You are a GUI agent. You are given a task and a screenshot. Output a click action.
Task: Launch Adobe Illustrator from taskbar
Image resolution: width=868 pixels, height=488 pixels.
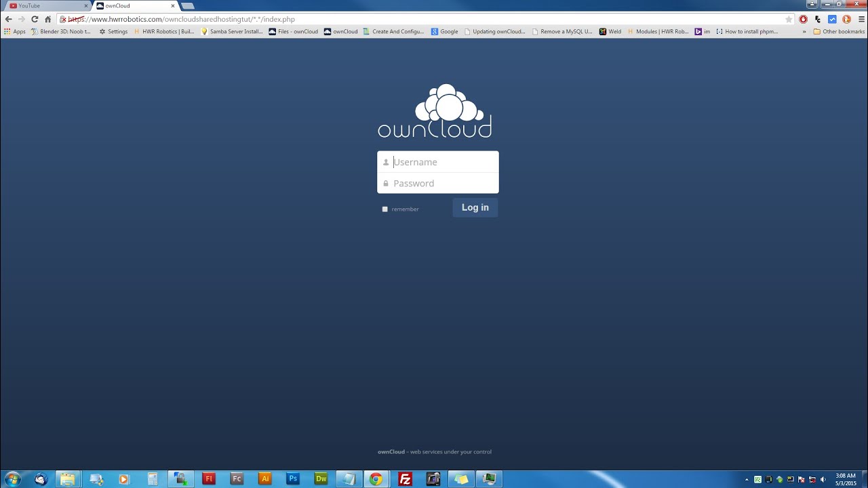tap(265, 479)
